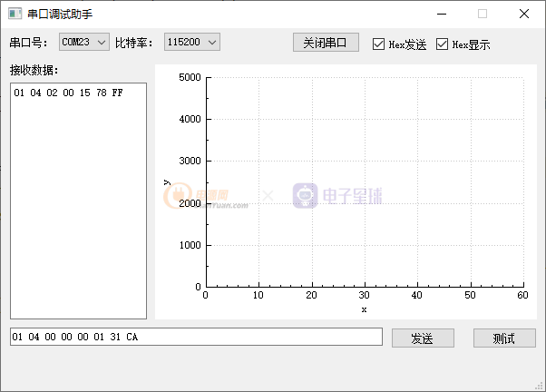Click the 60 tick on the x axis
Screen dimensions: 546x392
[522, 295]
